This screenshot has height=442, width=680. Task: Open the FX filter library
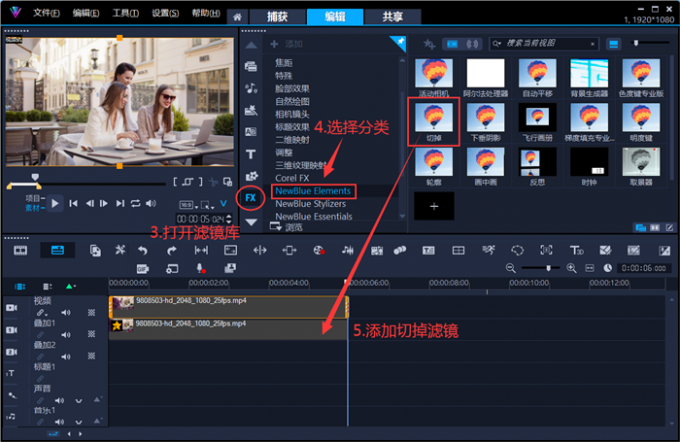pos(250,197)
